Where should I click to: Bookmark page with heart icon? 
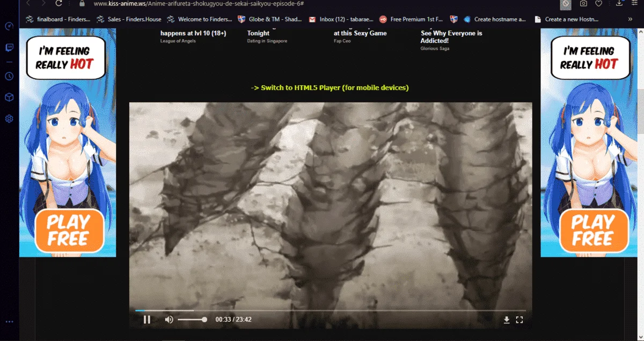(598, 4)
